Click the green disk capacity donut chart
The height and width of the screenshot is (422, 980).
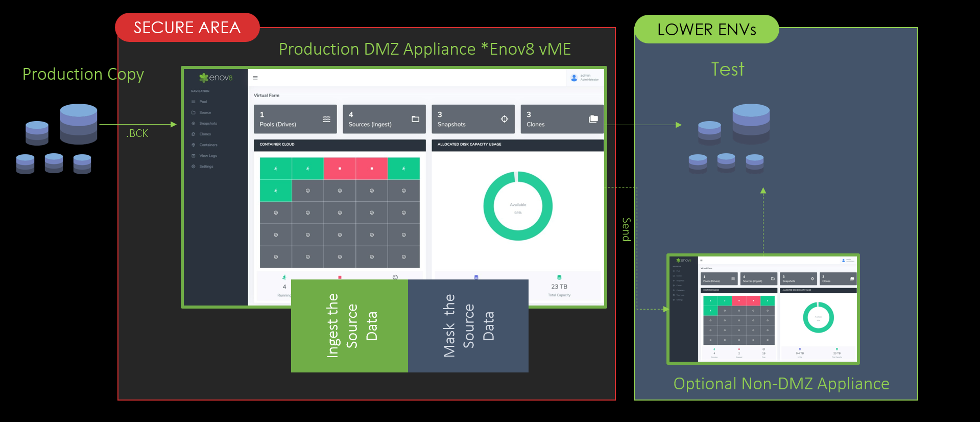pyautogui.click(x=518, y=206)
